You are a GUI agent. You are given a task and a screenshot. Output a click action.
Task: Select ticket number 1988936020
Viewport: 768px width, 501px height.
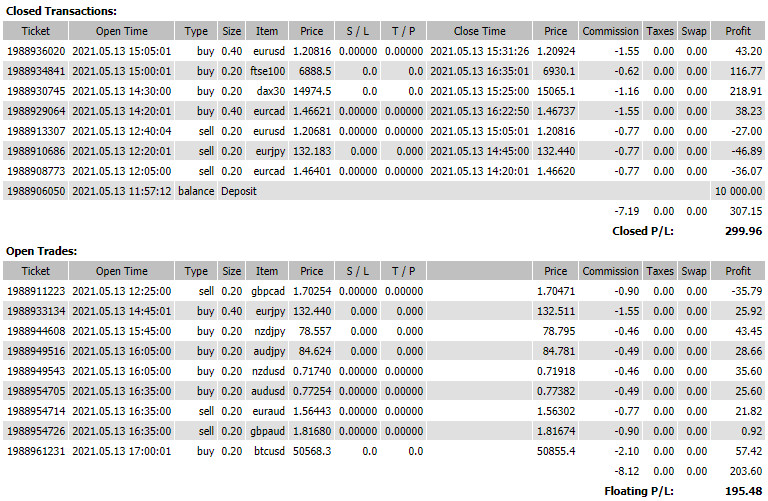click(x=36, y=51)
